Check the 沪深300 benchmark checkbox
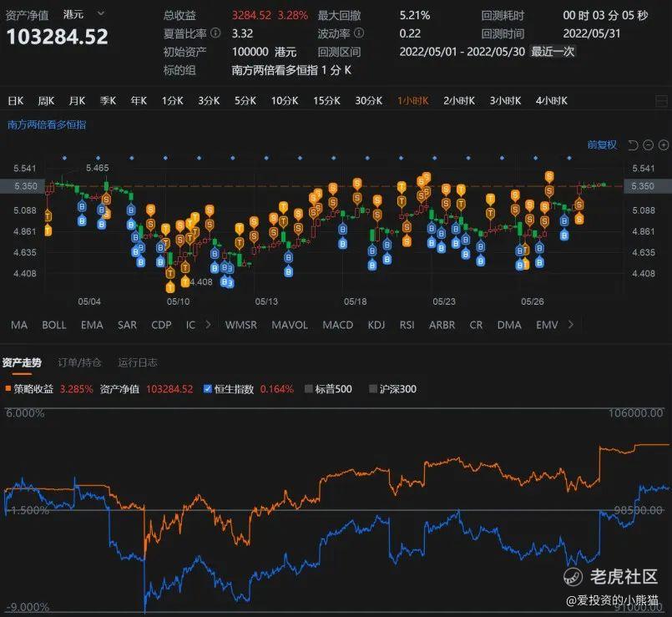The height and width of the screenshot is (617, 672). 373,389
